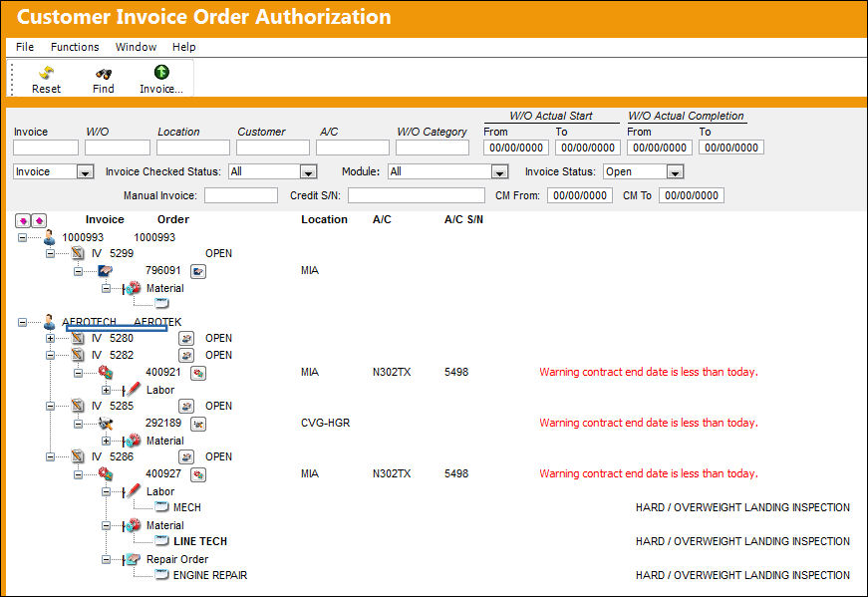
Task: Click the detail button right of 796091
Action: pyautogui.click(x=198, y=272)
